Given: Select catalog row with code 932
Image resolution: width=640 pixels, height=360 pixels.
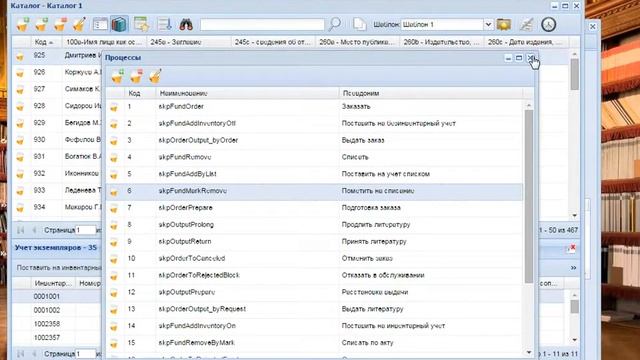Looking at the screenshot, I should click(57, 173).
